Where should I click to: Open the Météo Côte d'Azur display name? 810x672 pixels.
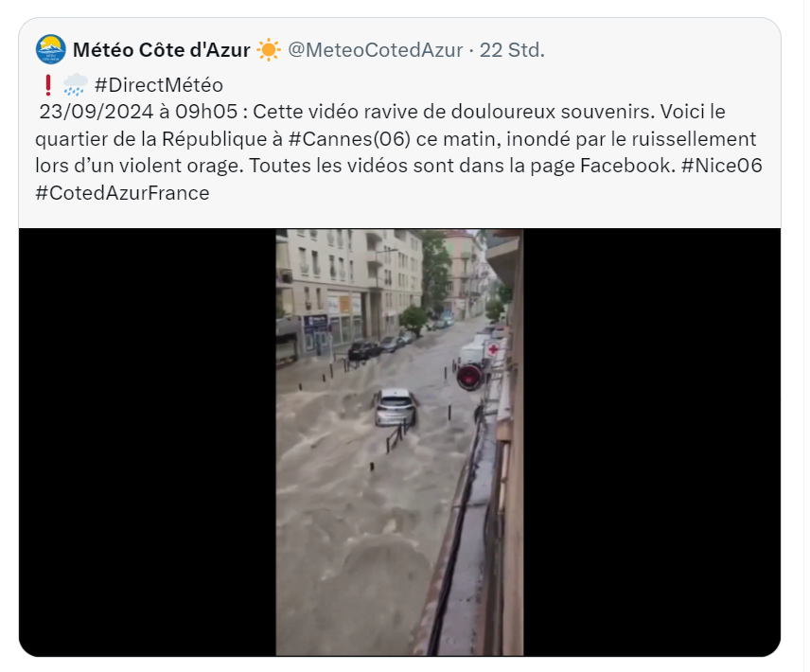pos(162,50)
